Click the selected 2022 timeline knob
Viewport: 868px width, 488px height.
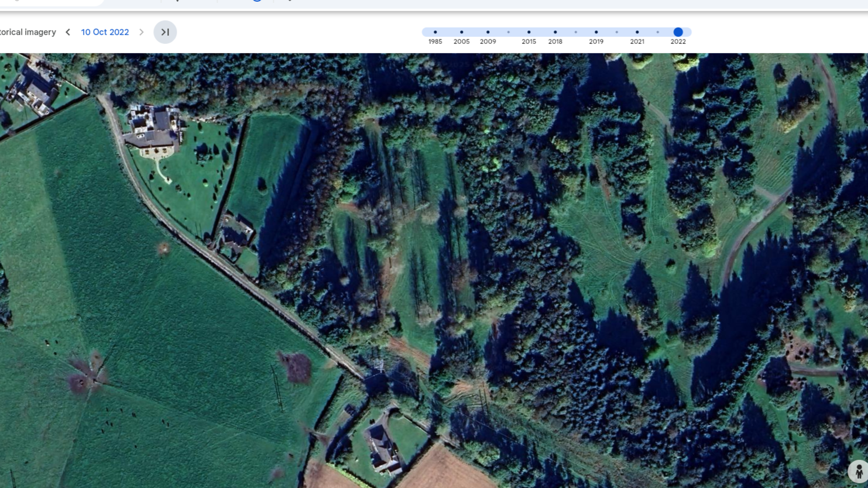coord(678,32)
